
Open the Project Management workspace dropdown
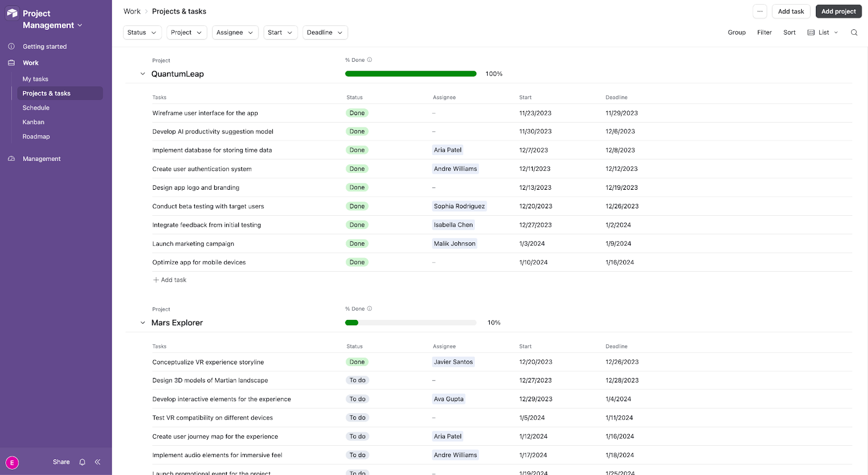(x=80, y=25)
